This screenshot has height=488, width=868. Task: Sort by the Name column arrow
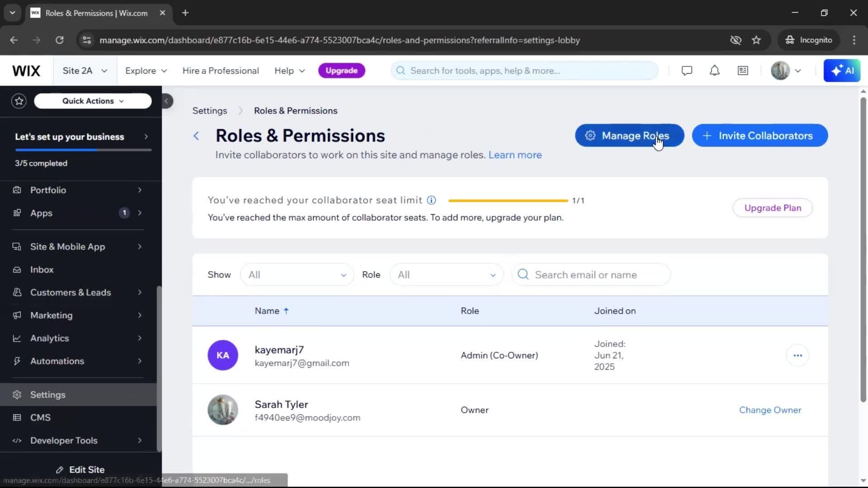point(286,311)
